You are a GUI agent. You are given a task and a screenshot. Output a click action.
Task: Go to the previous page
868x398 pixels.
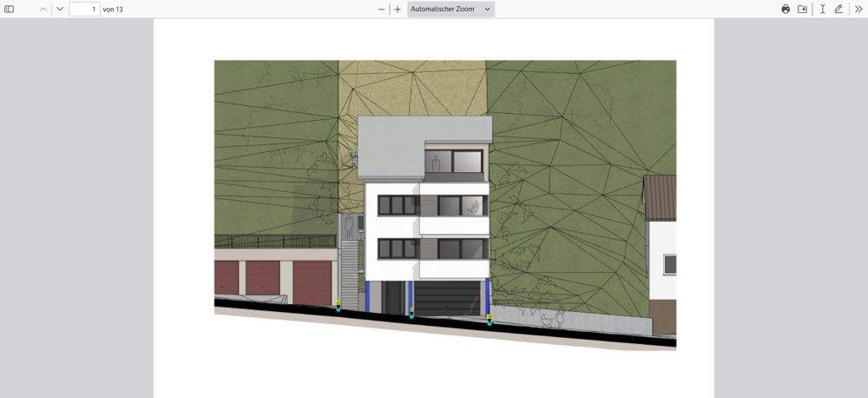coord(43,9)
